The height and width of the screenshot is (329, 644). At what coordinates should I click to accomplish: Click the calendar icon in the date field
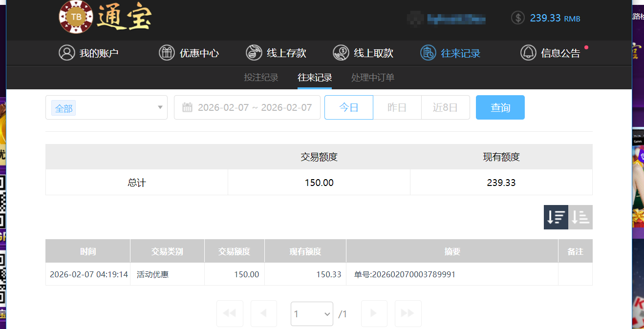tap(188, 107)
